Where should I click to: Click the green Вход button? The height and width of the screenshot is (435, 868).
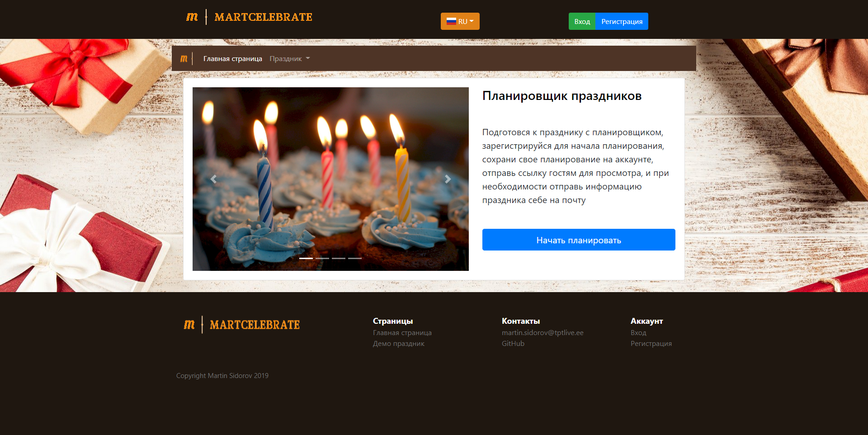tap(582, 21)
